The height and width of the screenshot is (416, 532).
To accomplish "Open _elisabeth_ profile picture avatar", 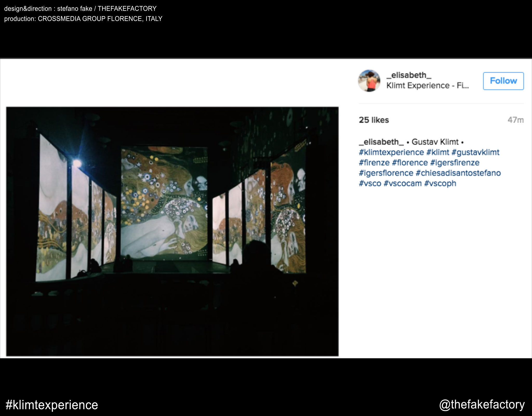I will [369, 81].
